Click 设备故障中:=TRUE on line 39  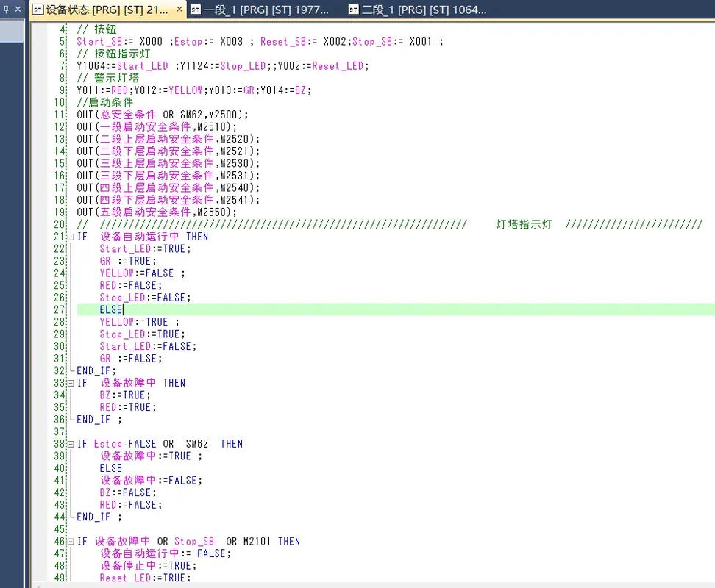(146, 456)
